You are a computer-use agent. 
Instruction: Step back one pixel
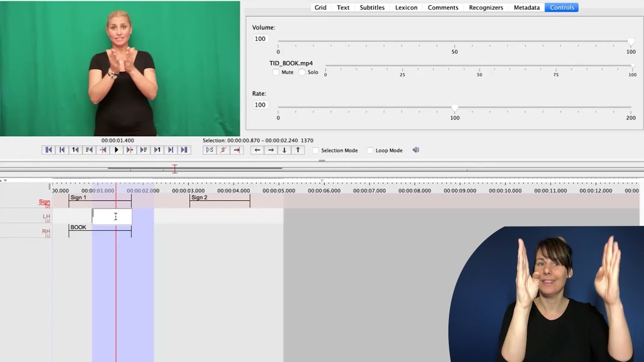(x=103, y=150)
